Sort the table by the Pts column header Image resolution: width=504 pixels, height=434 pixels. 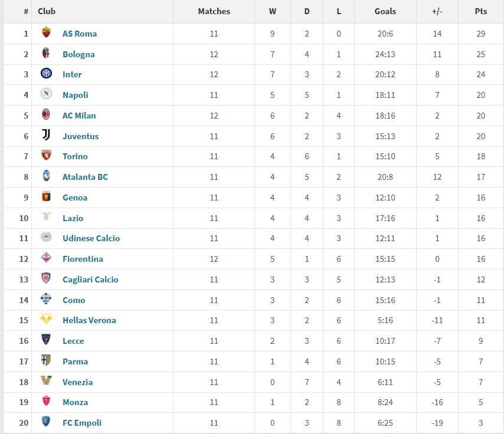[480, 11]
